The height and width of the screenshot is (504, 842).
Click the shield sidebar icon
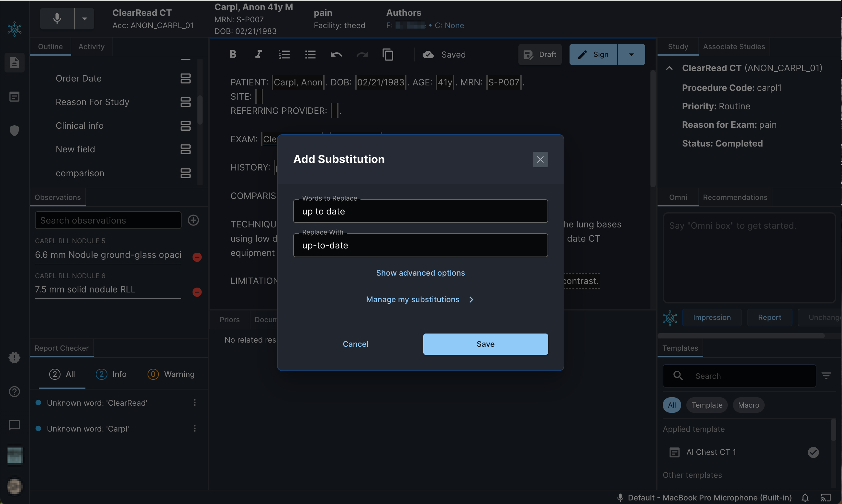click(x=14, y=130)
